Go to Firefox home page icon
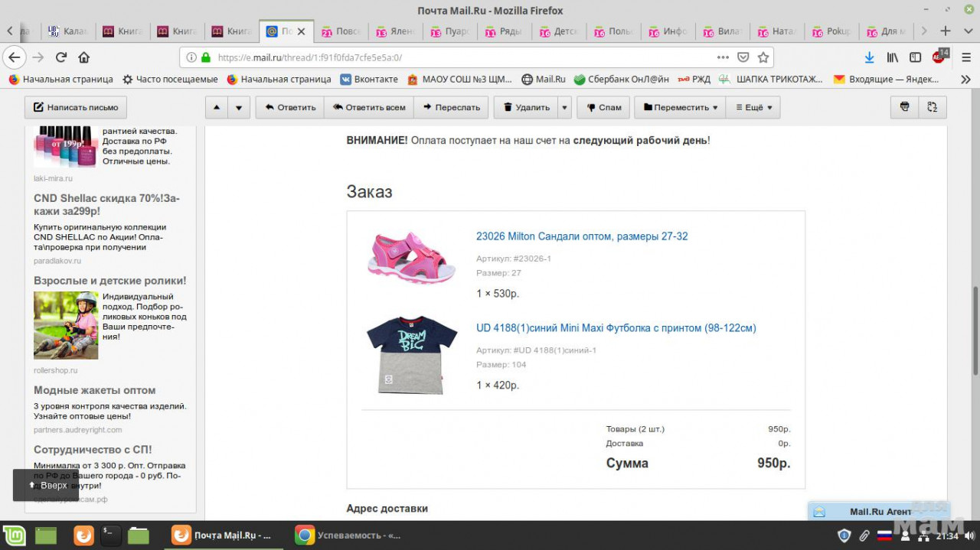Image resolution: width=980 pixels, height=550 pixels. (84, 57)
